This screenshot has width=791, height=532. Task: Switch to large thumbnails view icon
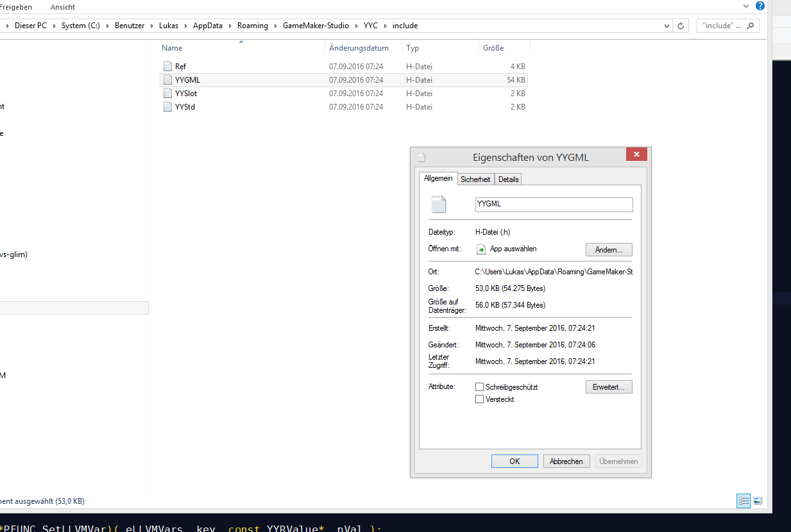point(758,501)
